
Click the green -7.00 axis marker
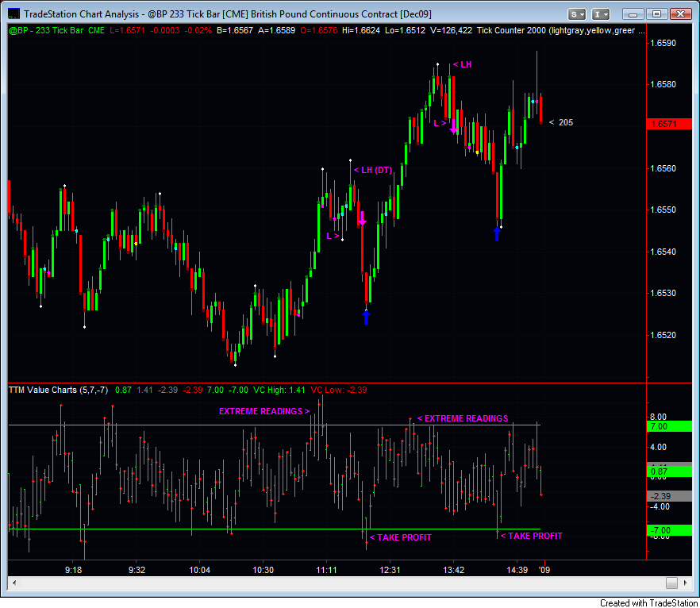[x=669, y=530]
